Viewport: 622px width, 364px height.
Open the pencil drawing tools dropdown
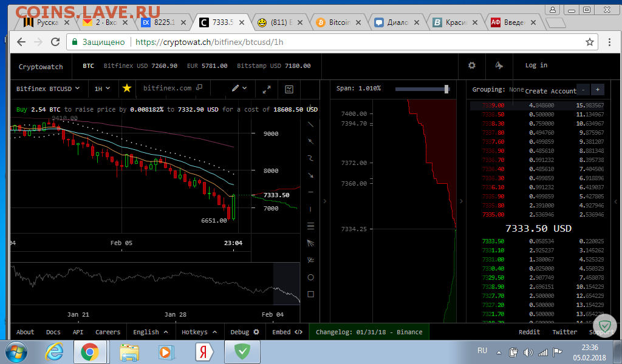coord(239,88)
